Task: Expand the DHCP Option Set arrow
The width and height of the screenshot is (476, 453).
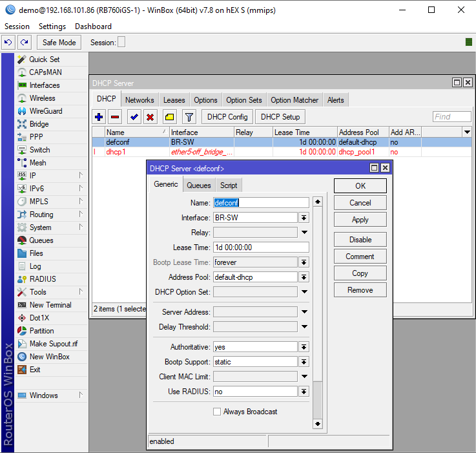Action: point(304,292)
